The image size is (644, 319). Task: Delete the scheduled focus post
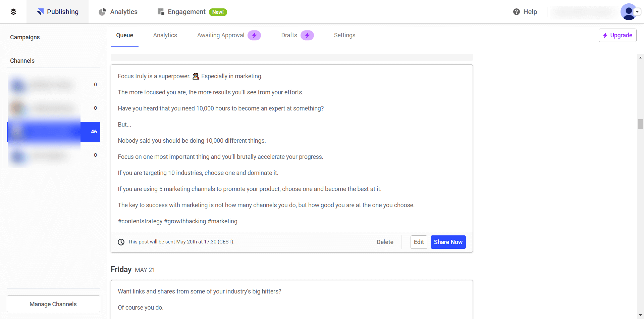pyautogui.click(x=385, y=242)
